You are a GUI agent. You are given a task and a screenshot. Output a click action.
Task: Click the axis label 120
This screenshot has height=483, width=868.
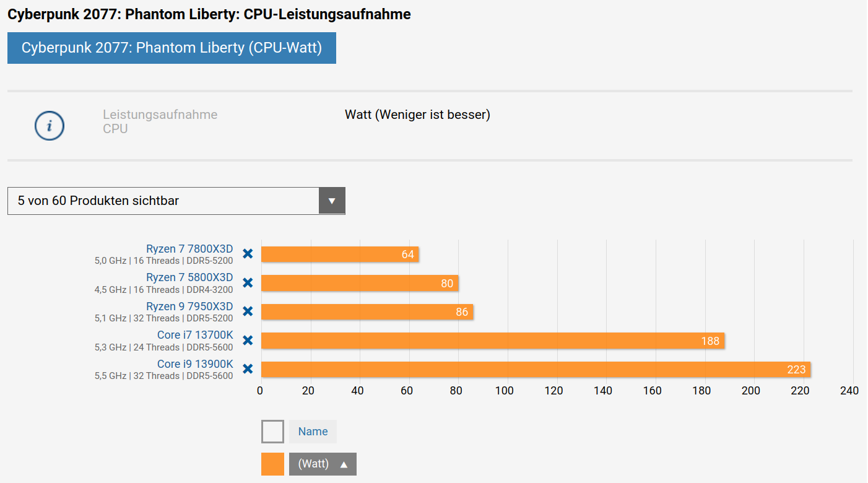point(554,391)
